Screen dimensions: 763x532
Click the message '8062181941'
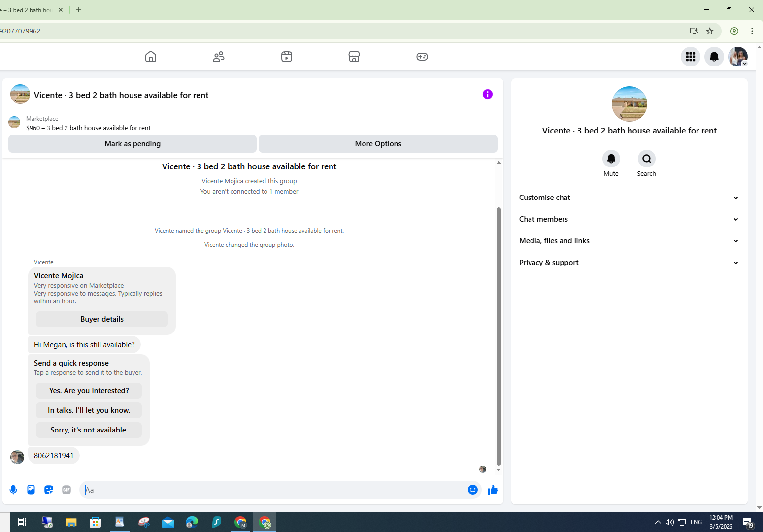(54, 456)
